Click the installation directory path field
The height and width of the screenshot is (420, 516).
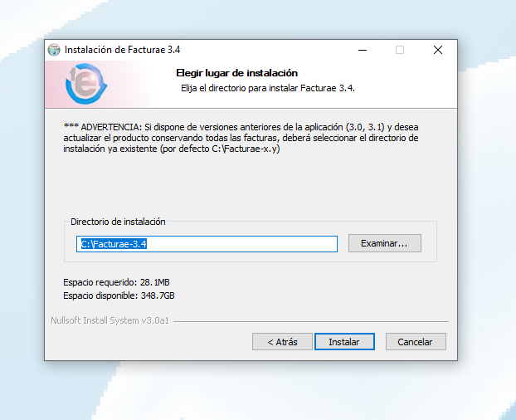point(207,244)
